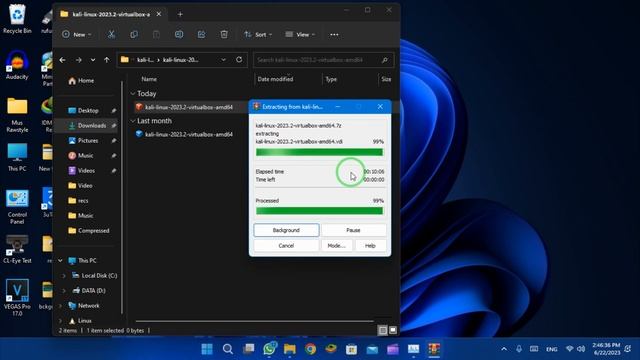Open the Sort dropdown
Screen dimensions: 640x360
pyautogui.click(x=258, y=35)
